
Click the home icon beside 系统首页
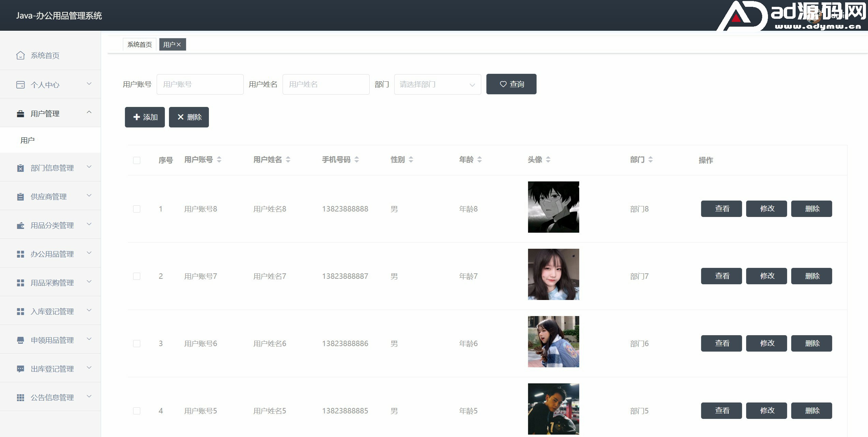click(20, 55)
